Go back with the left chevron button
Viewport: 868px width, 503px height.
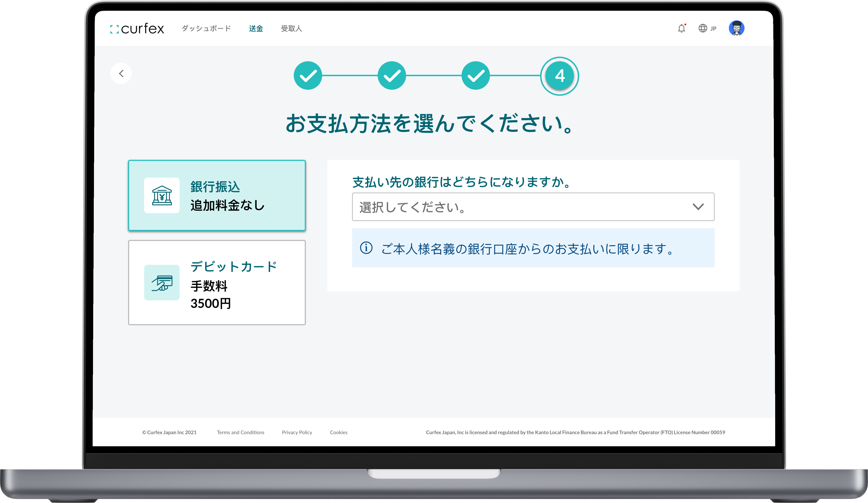click(x=121, y=73)
